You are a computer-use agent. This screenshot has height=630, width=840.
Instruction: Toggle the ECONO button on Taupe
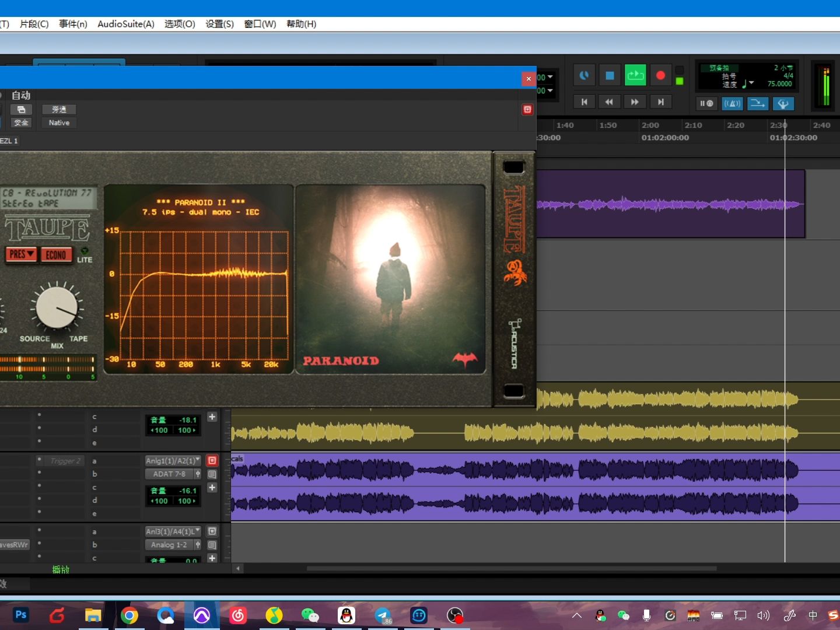(56, 255)
